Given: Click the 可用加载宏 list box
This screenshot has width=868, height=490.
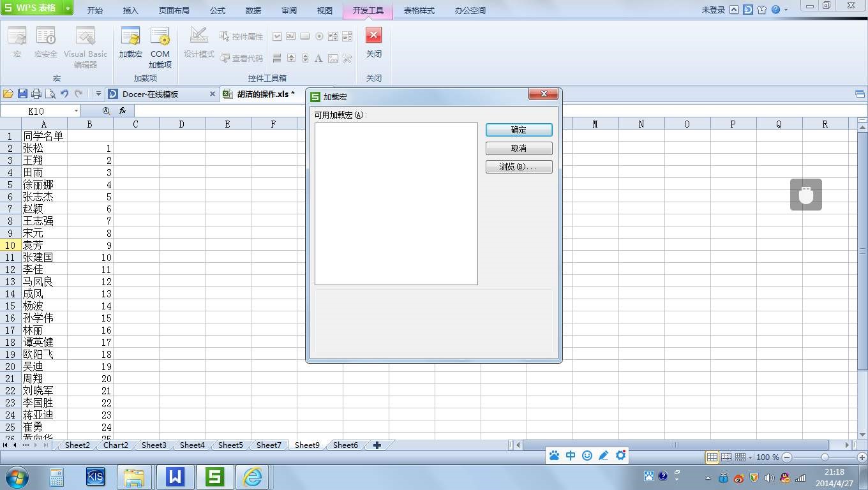Looking at the screenshot, I should tap(396, 204).
